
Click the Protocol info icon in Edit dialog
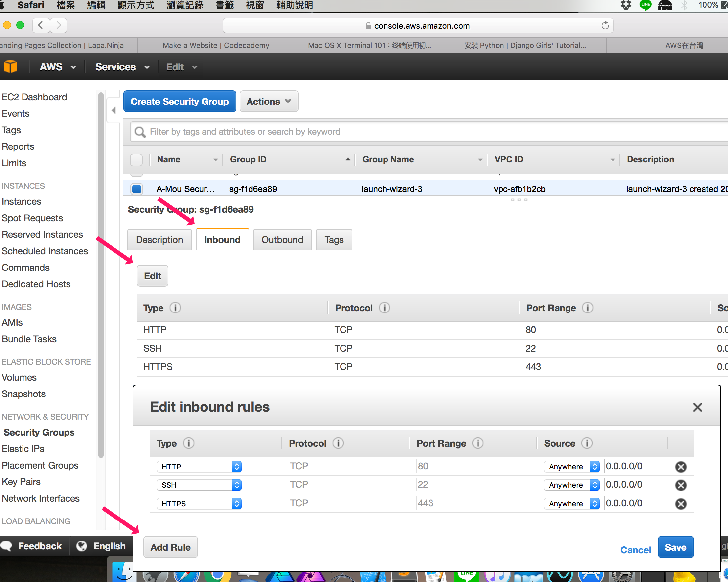(338, 443)
